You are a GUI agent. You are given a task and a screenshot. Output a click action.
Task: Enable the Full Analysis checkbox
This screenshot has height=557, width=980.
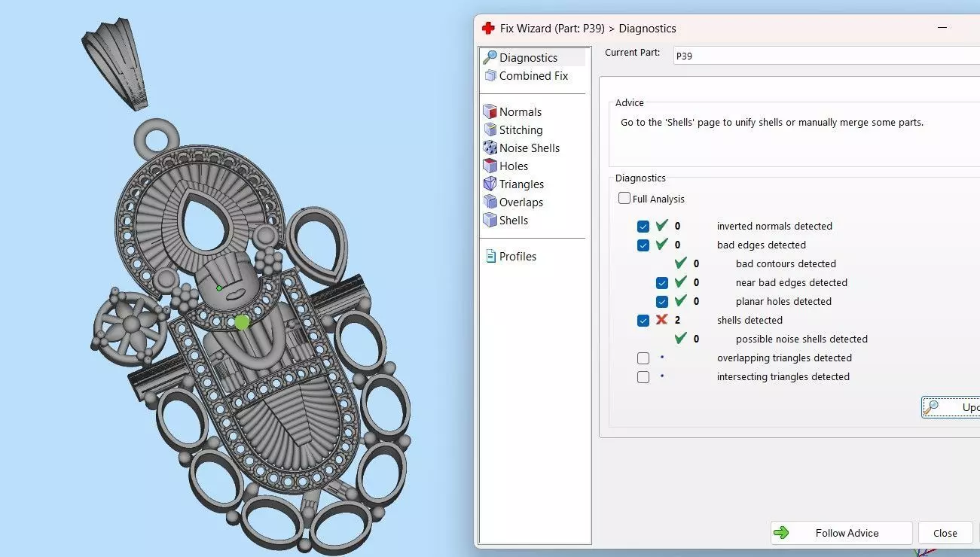click(x=624, y=199)
